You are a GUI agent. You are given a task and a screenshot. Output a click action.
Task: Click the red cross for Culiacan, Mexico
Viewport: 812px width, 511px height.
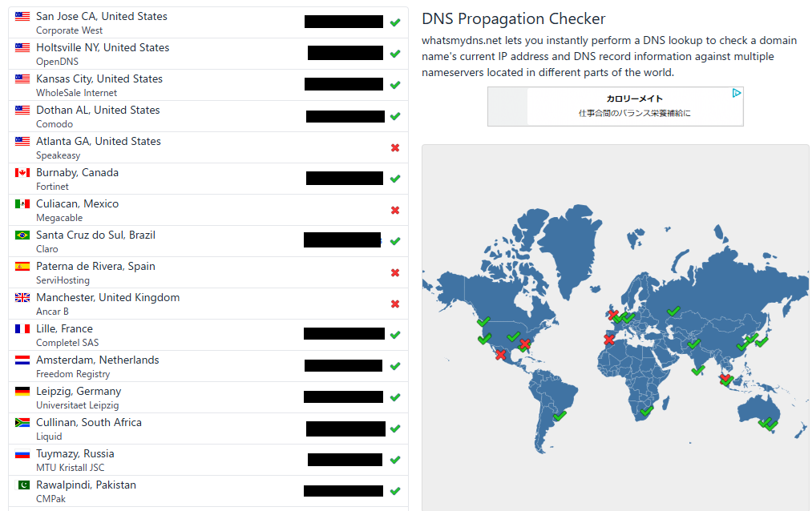click(x=395, y=211)
